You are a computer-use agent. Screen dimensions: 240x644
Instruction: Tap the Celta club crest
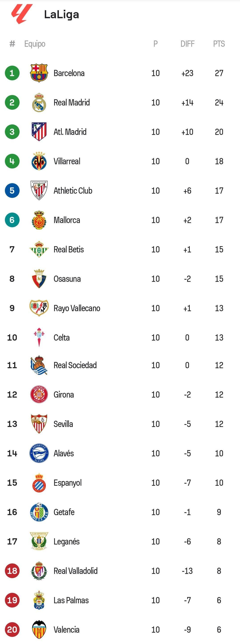point(39,337)
